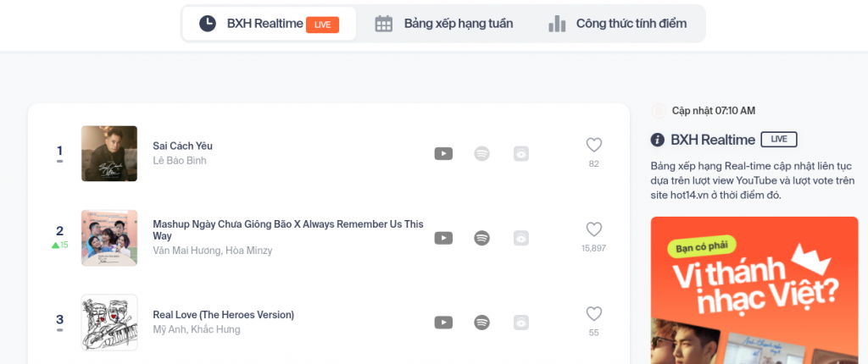
Task: Click third streaming icon for Real Love
Action: 521,322
